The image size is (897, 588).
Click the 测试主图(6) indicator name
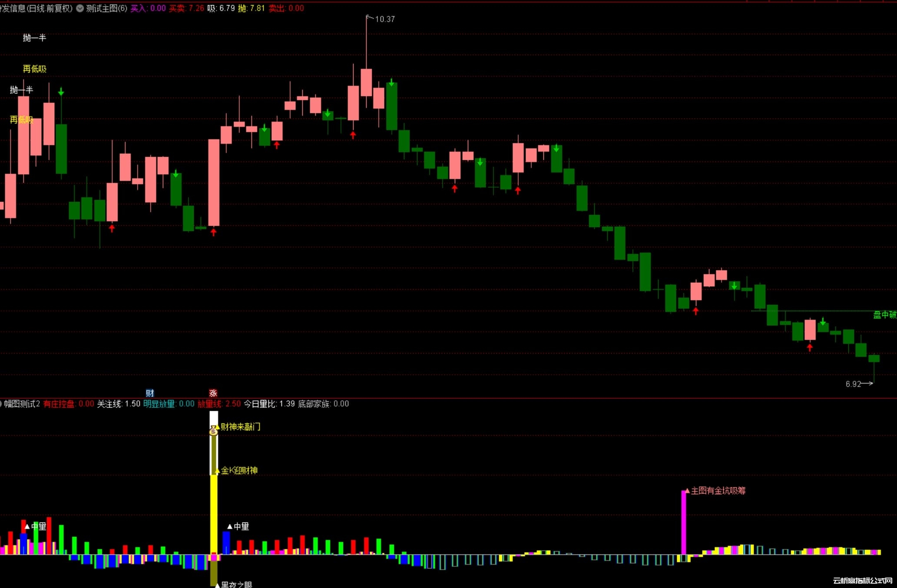[106, 8]
